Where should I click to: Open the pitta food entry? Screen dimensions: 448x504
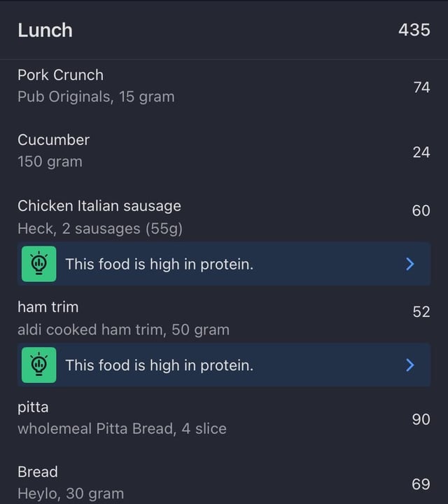(224, 418)
